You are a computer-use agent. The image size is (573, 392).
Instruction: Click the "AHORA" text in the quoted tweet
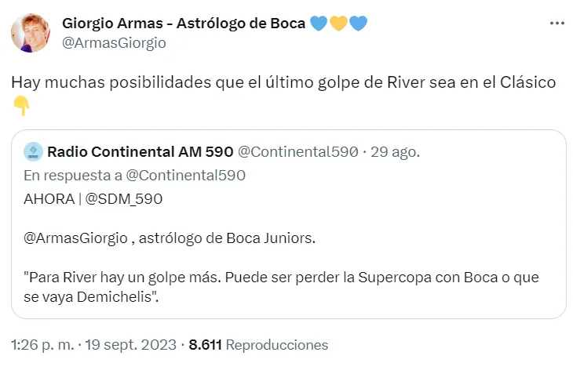pyautogui.click(x=46, y=198)
